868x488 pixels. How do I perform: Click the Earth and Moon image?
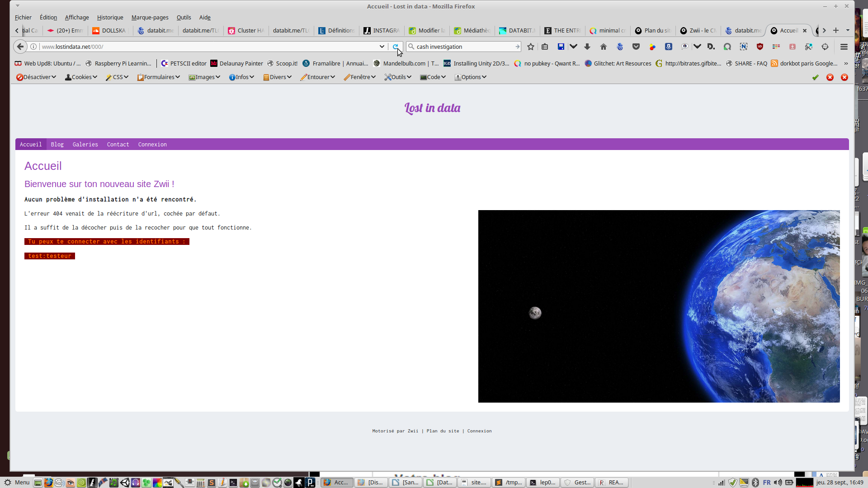pyautogui.click(x=659, y=306)
